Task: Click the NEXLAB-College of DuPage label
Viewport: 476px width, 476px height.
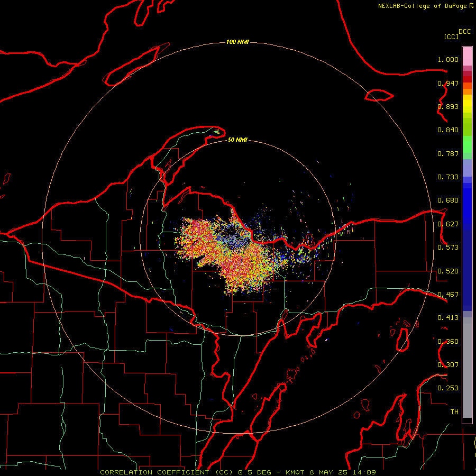Action: point(423,6)
